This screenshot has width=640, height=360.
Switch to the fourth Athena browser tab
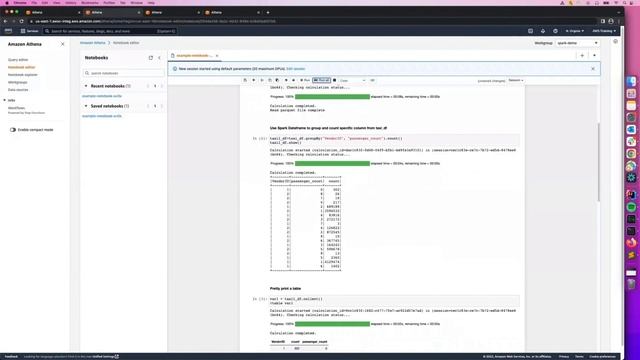pos(231,13)
